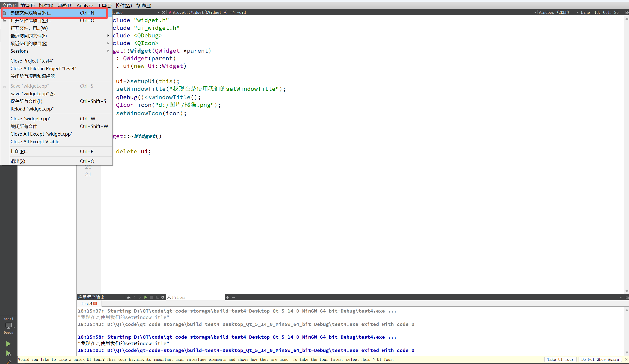Open output pane settings gear
Screen dimensions: 629x364
pyautogui.click(x=163, y=297)
